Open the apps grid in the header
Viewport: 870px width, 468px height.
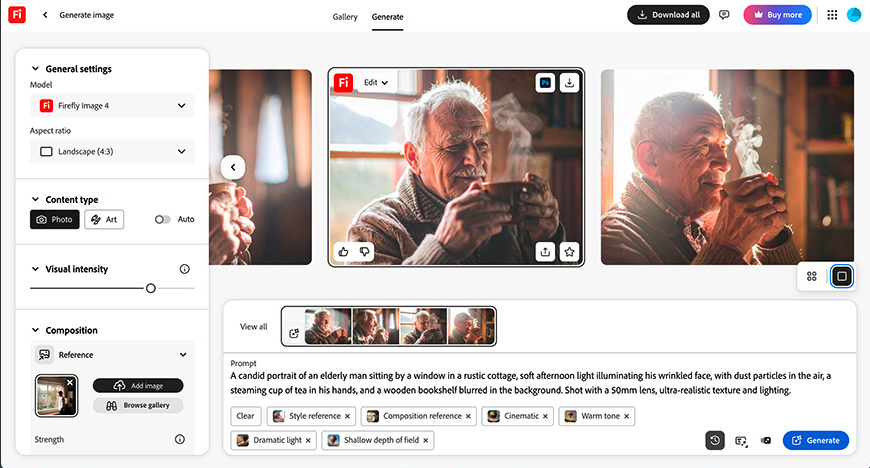click(x=832, y=15)
